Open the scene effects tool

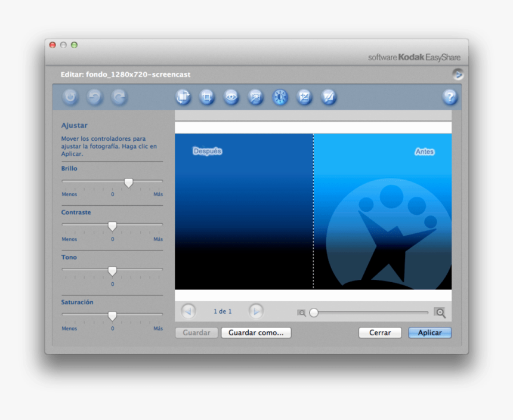pyautogui.click(x=255, y=97)
